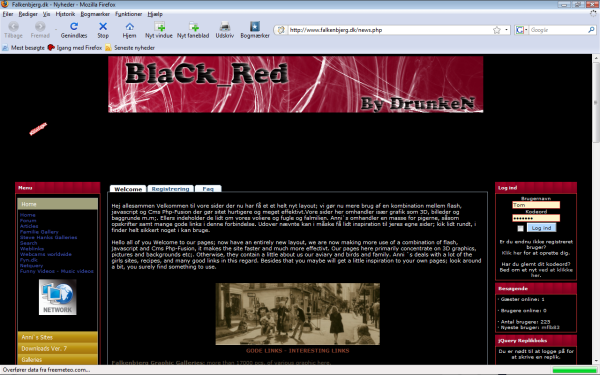600x375 pixels.
Task: Click the Log ind button
Action: (x=541, y=228)
